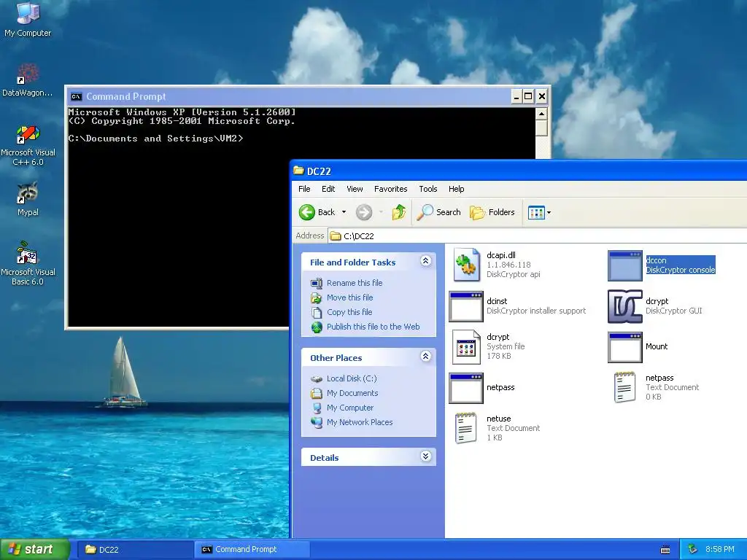This screenshot has height=560, width=747.
Task: Click the DC22 window folder title icon
Action: (298, 171)
